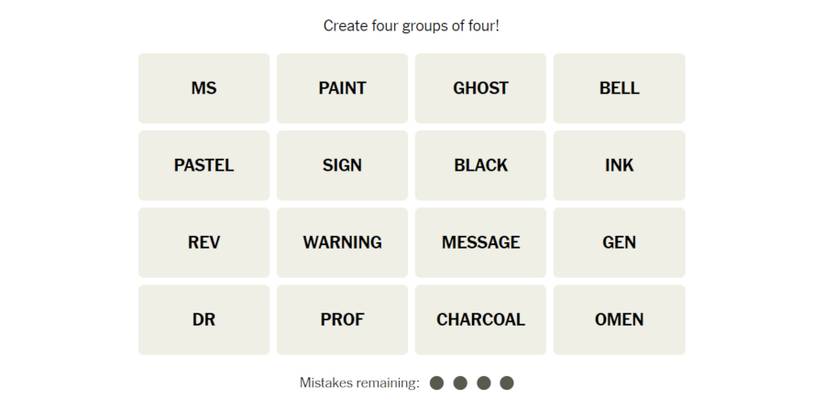Pick the GEN tile
825x413 pixels.
click(619, 242)
